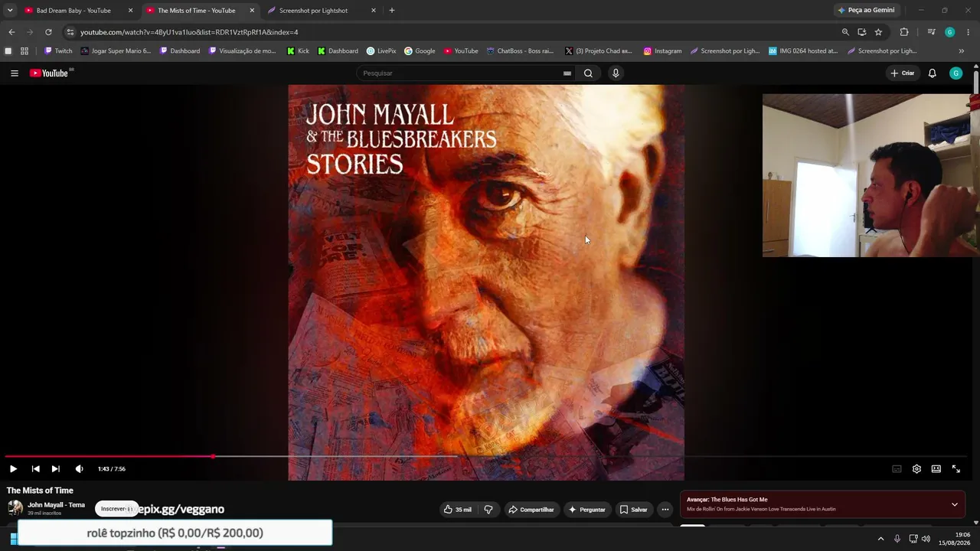Save video with Salvar button
Viewport: 980px width, 551px height.
634,510
